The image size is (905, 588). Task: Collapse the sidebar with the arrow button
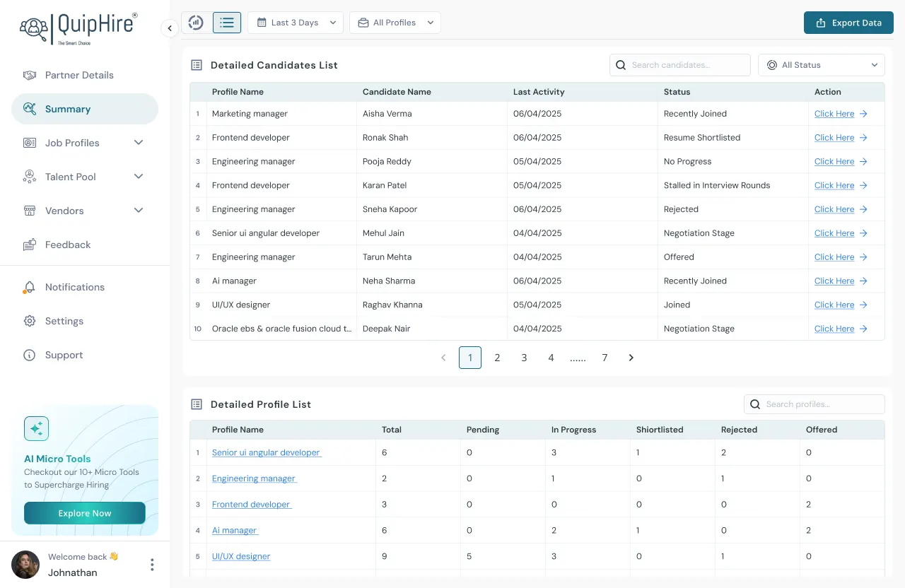point(170,28)
